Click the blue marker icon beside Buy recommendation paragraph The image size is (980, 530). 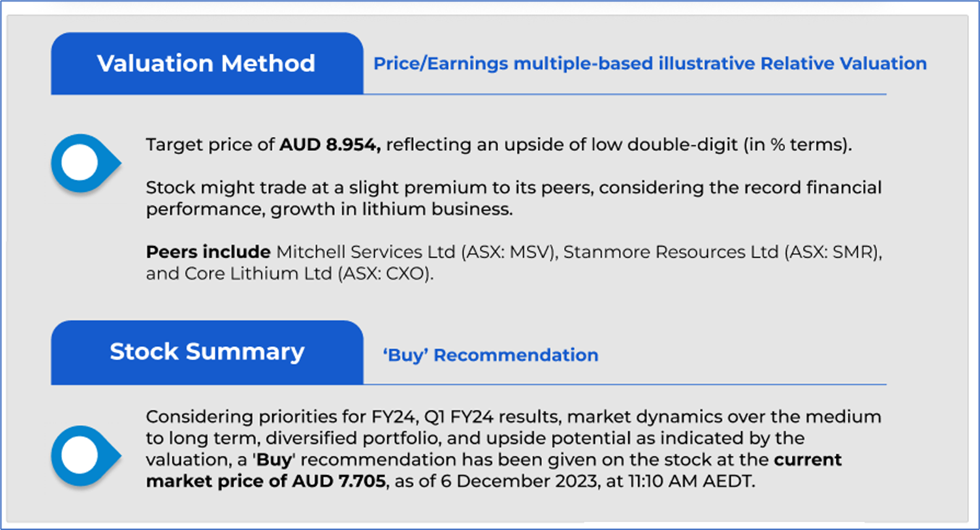pos(80,455)
